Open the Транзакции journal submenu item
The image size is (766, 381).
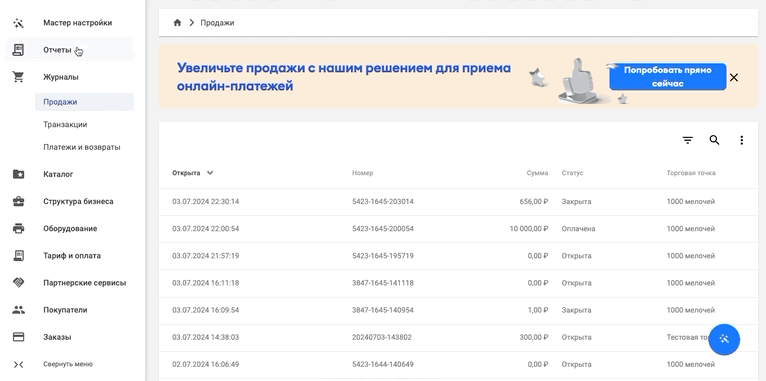(x=65, y=125)
